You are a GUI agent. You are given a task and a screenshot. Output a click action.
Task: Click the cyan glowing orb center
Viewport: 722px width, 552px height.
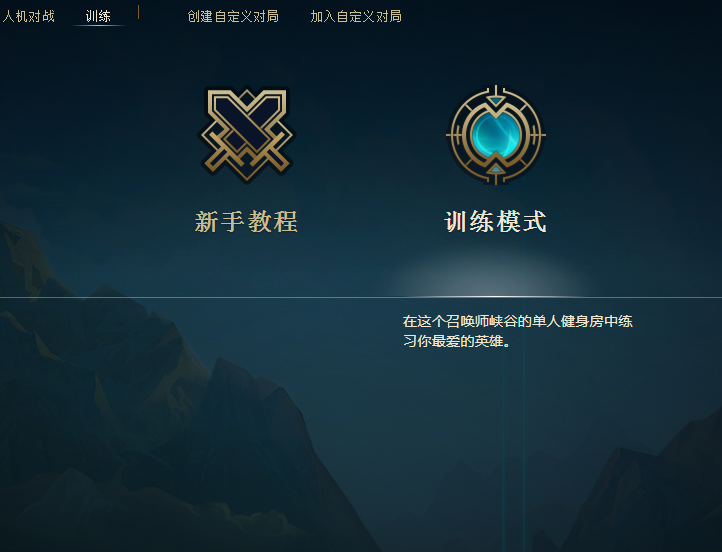pyautogui.click(x=496, y=135)
